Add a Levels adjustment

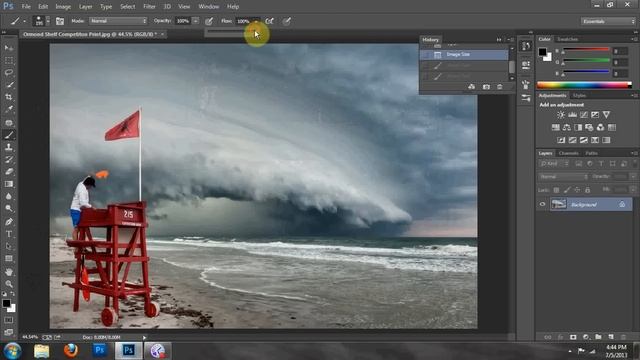572,115
